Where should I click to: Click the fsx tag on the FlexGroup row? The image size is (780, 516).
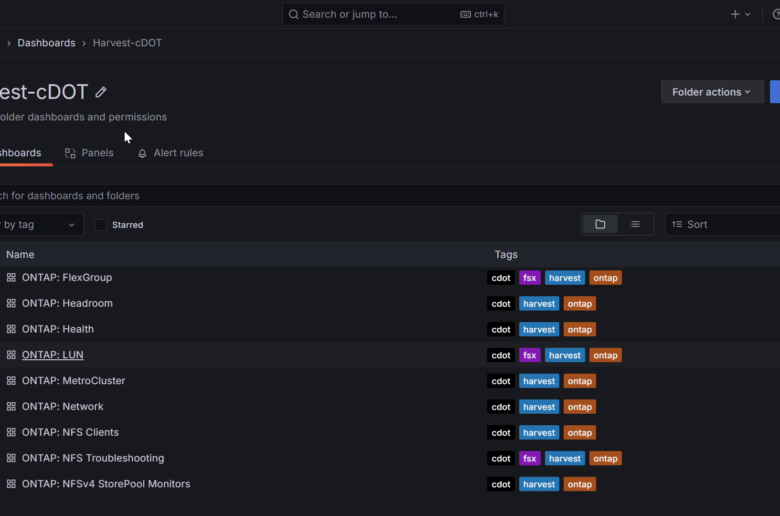(x=529, y=278)
